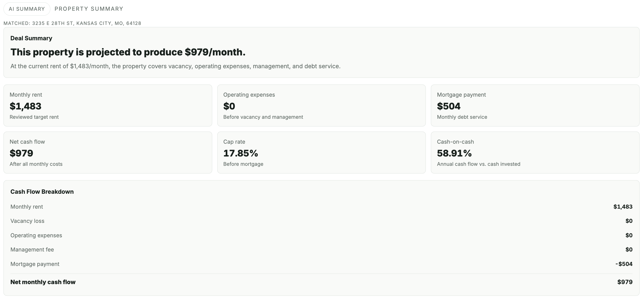Screen dimensions: 644x299
Task: Click the Reviewed target rent caption
Action: click(34, 117)
